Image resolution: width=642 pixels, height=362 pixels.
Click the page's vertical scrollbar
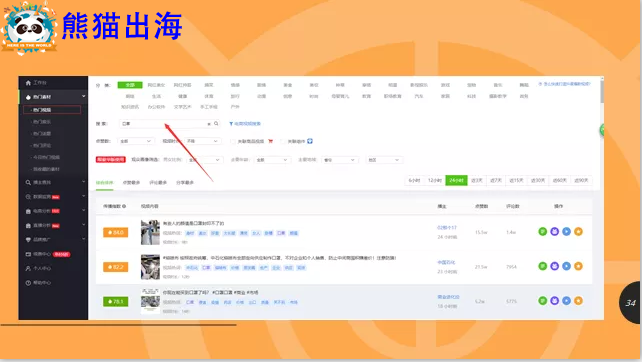tap(602, 92)
